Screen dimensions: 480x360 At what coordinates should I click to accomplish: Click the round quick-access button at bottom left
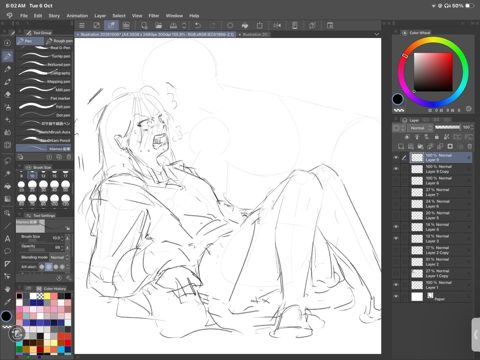pos(17,333)
